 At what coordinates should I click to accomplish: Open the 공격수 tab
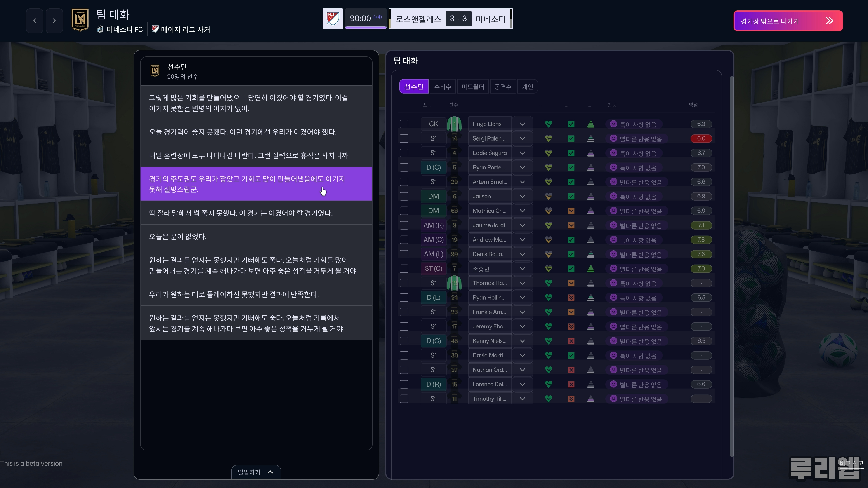(503, 87)
